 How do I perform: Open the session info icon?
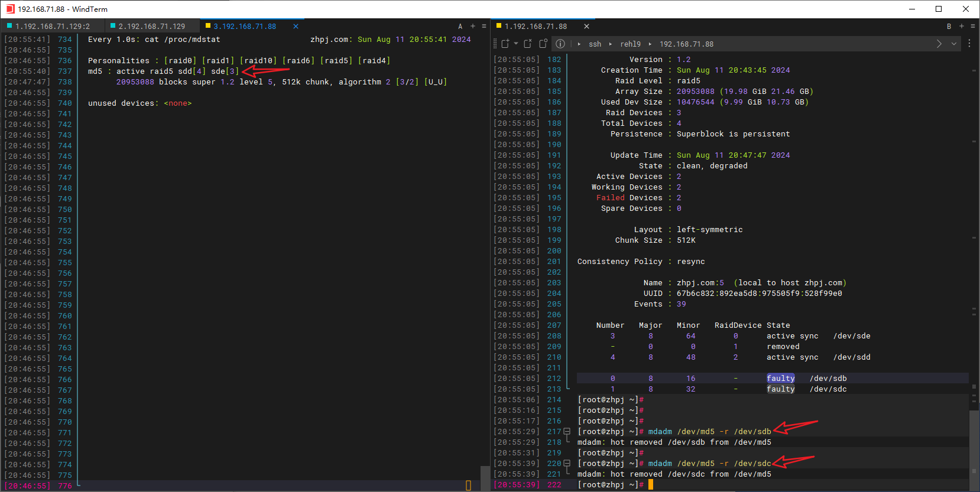pos(560,44)
